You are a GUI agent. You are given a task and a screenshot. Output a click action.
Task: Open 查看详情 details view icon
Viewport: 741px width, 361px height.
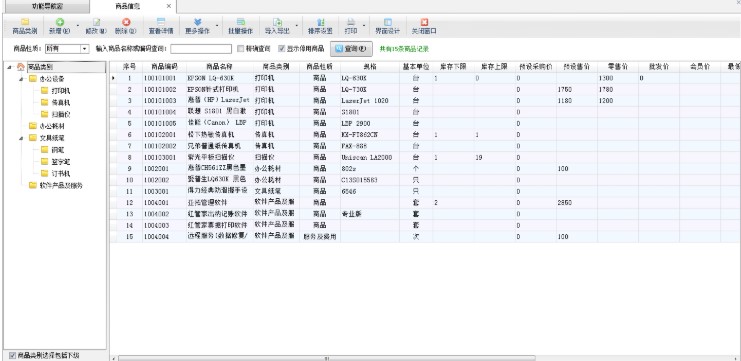point(161,22)
